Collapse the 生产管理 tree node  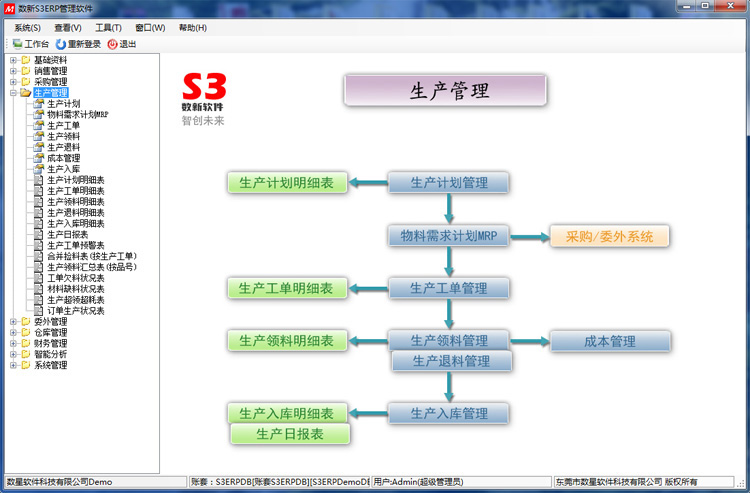13,93
